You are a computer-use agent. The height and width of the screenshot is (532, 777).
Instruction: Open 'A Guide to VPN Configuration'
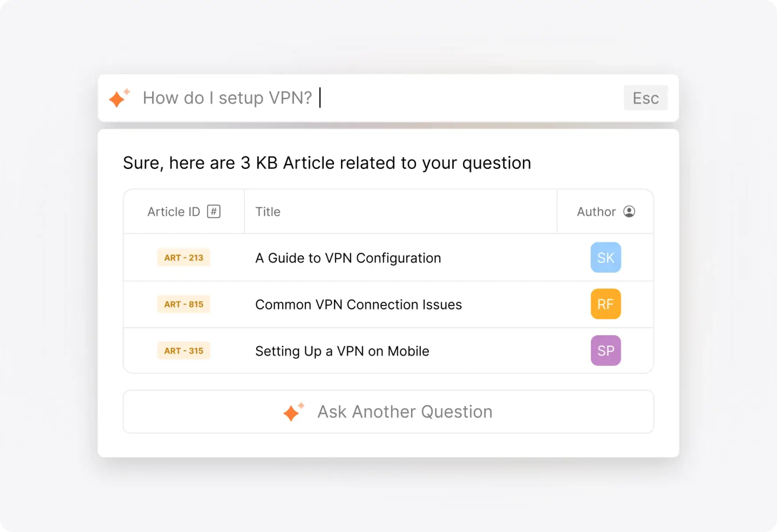(348, 258)
